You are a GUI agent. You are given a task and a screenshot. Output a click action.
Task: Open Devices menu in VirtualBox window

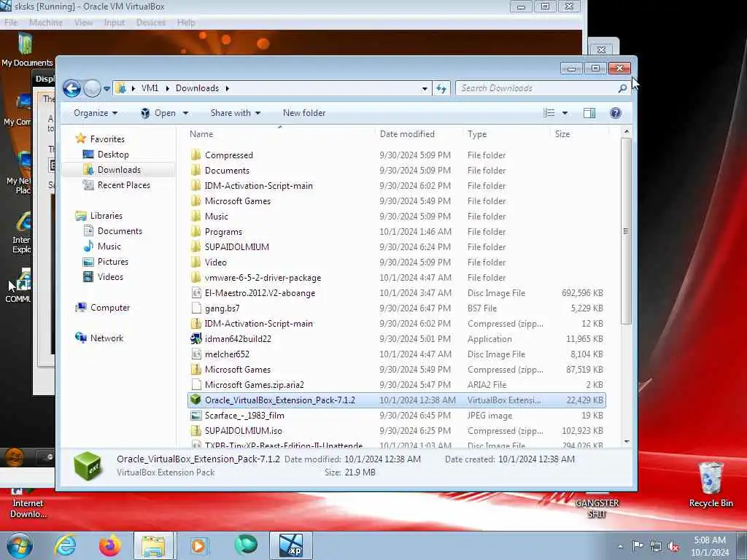pos(151,23)
